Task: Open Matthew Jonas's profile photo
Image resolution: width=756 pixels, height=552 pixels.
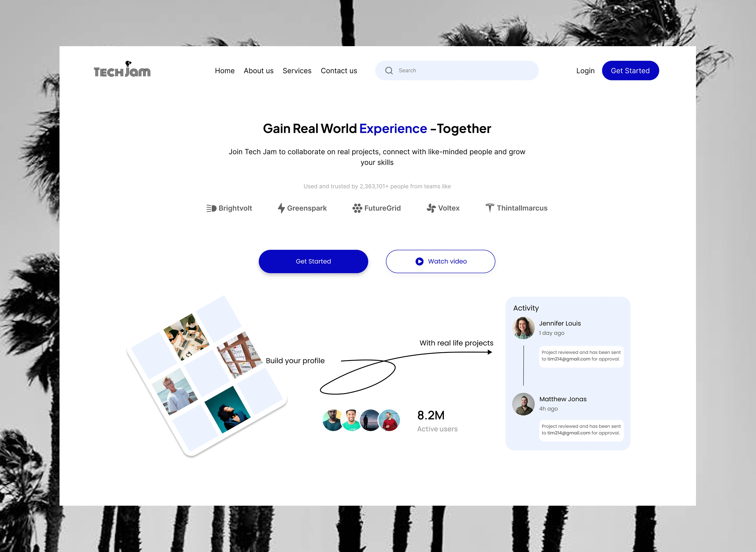Action: [523, 404]
